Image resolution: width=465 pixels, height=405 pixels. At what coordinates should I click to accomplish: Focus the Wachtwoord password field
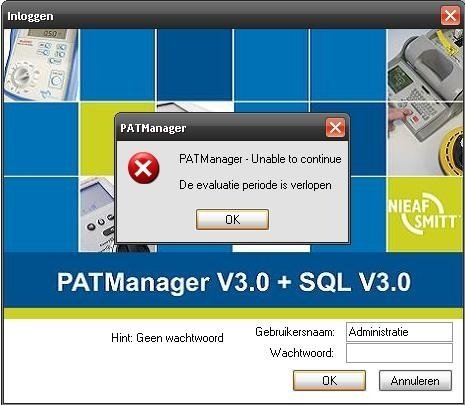pos(399,353)
